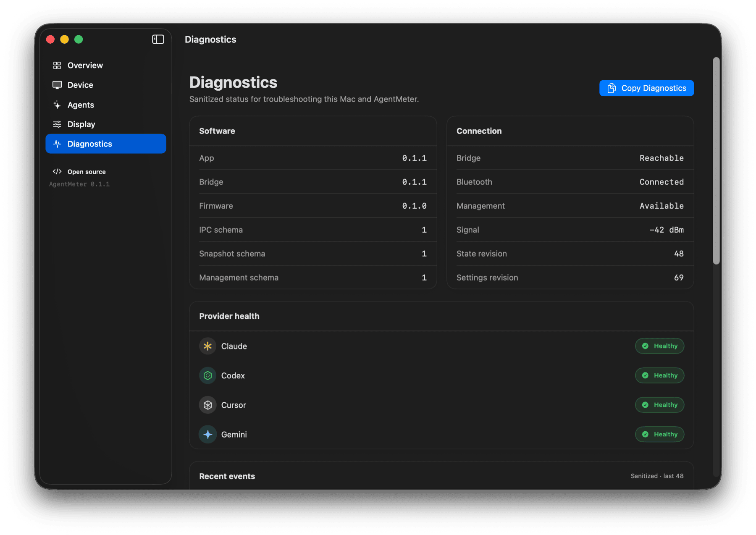This screenshot has height=535, width=756.
Task: Click the Agents sparkle icon
Action: [57, 105]
